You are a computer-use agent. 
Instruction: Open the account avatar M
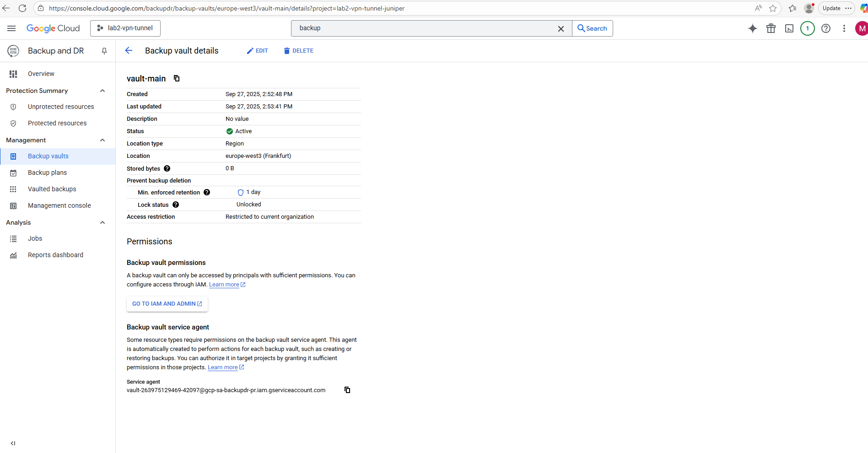pos(862,28)
